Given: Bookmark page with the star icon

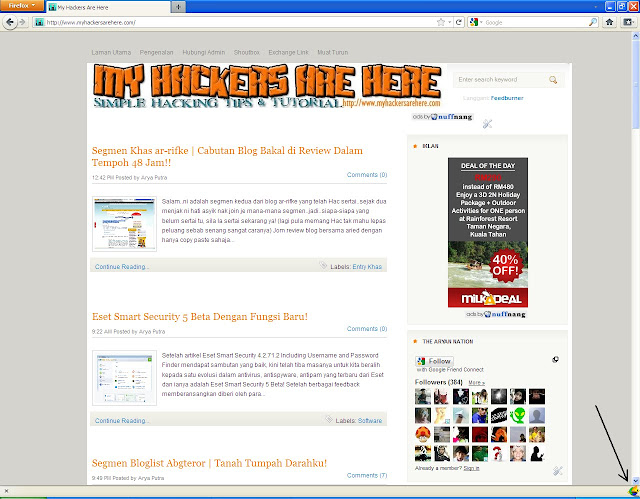Looking at the screenshot, I should tap(440, 22).
